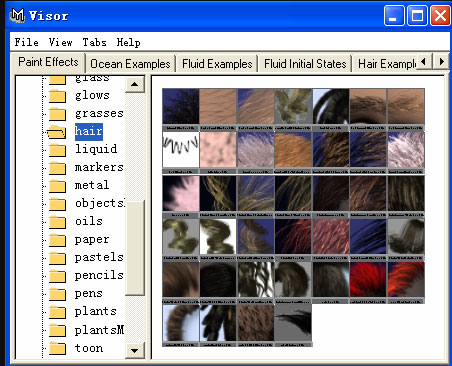
Task: Select the pens folder
Action: 89,293
